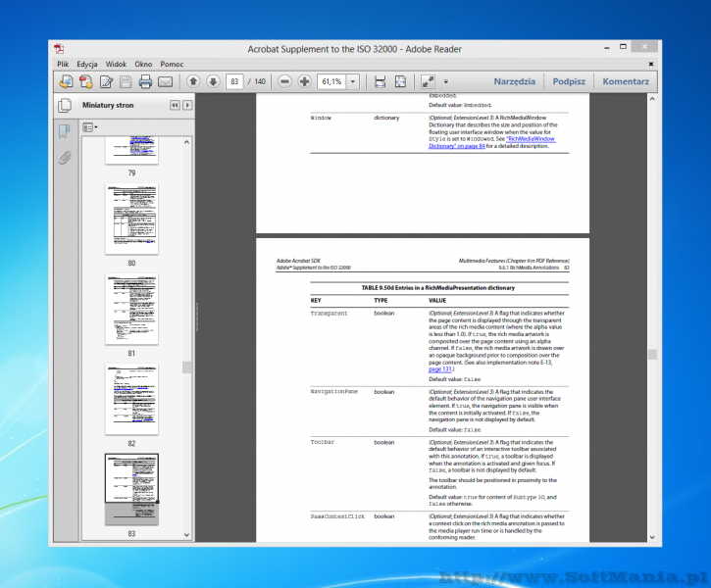Click the Miniatury stron panel title
This screenshot has height=588, width=711.
pos(108,105)
